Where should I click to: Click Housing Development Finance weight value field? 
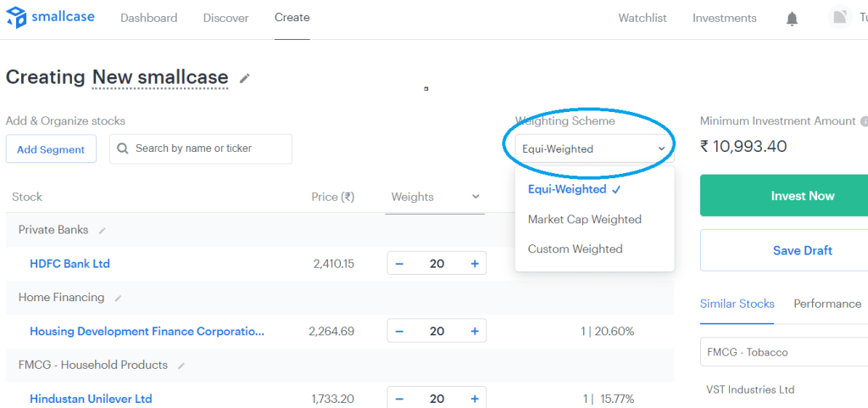point(437,331)
